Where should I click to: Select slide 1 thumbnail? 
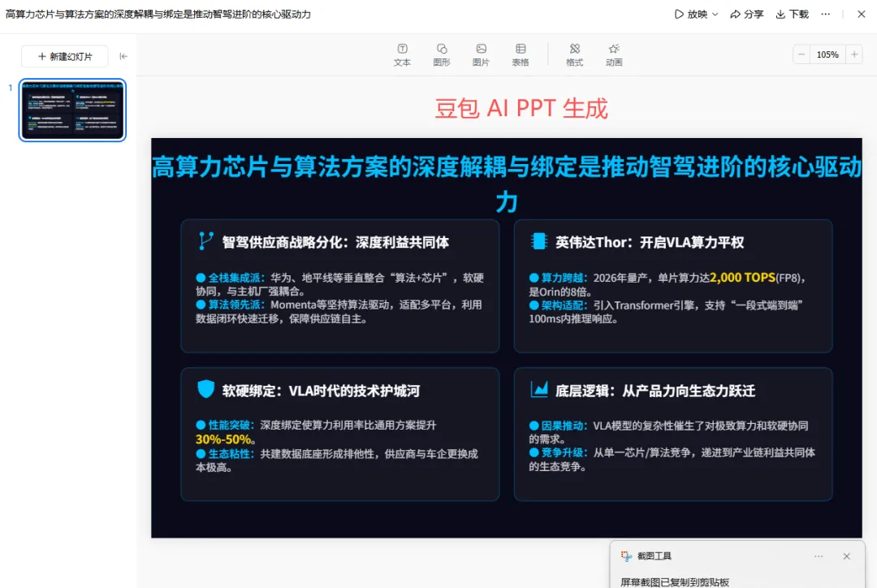73,110
